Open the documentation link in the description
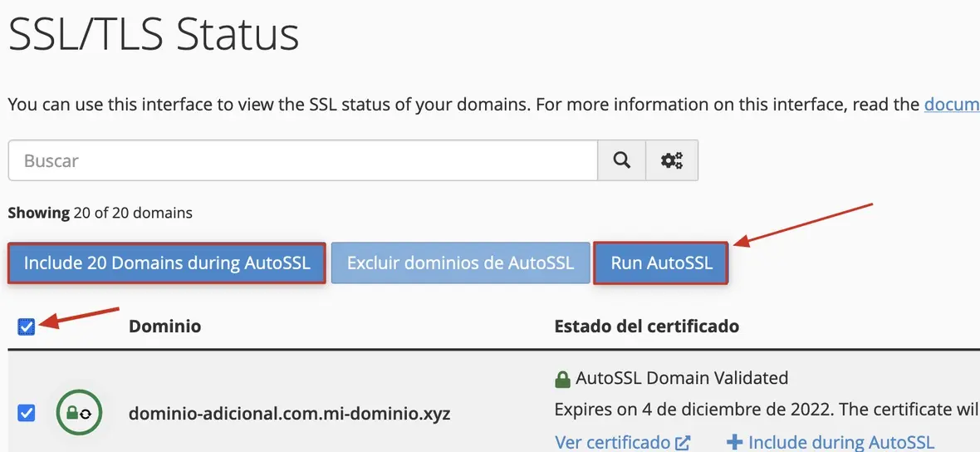The image size is (980, 452). pyautogui.click(x=952, y=105)
